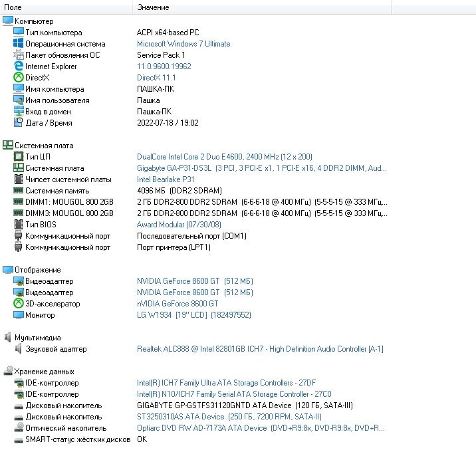The height and width of the screenshot is (452, 476).
Task: Select the Хранение данных section header
Action: point(45,372)
